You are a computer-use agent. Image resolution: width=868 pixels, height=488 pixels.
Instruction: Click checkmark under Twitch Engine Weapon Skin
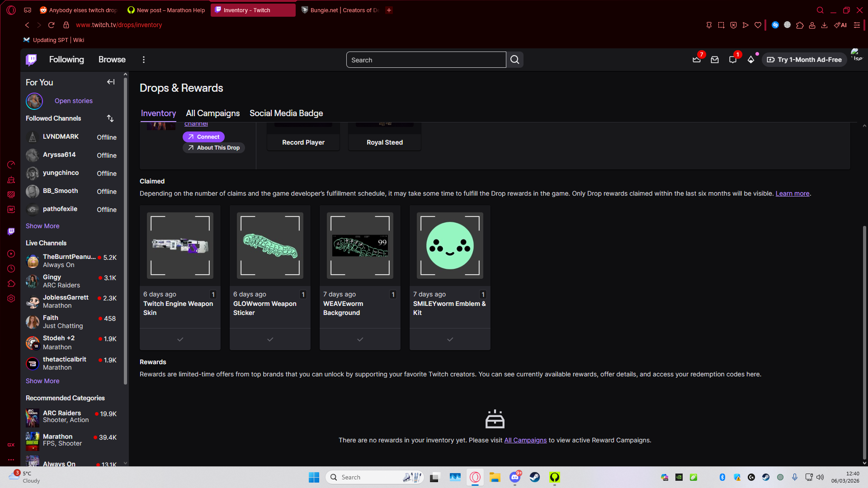pyautogui.click(x=180, y=339)
